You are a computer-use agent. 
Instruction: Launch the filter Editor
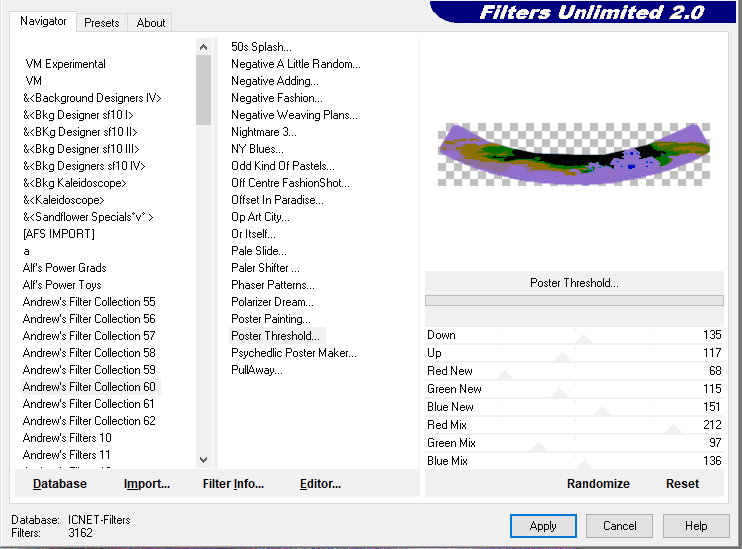[x=320, y=484]
